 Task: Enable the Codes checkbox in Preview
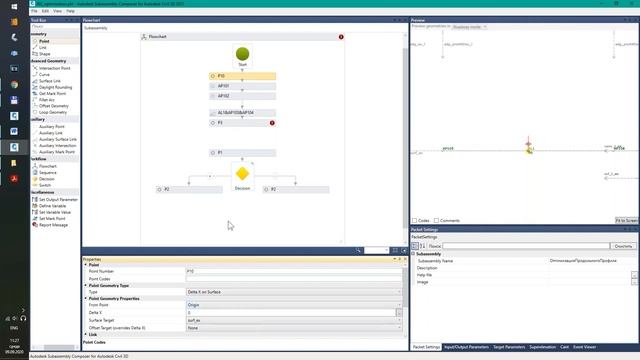415,220
